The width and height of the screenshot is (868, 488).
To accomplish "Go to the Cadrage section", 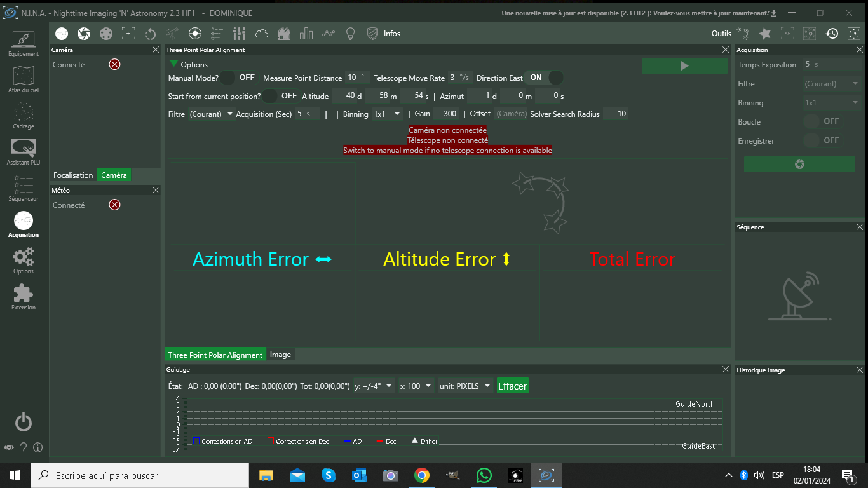I will coord(24,116).
